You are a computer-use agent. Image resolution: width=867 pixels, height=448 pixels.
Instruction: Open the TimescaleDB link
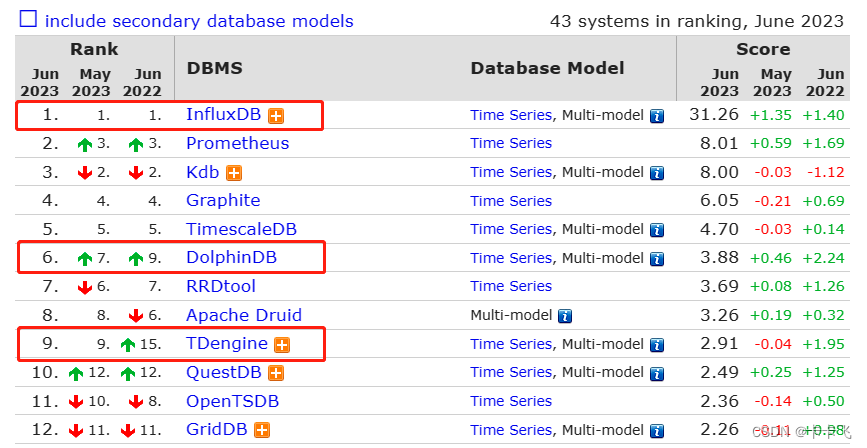pyautogui.click(x=242, y=229)
